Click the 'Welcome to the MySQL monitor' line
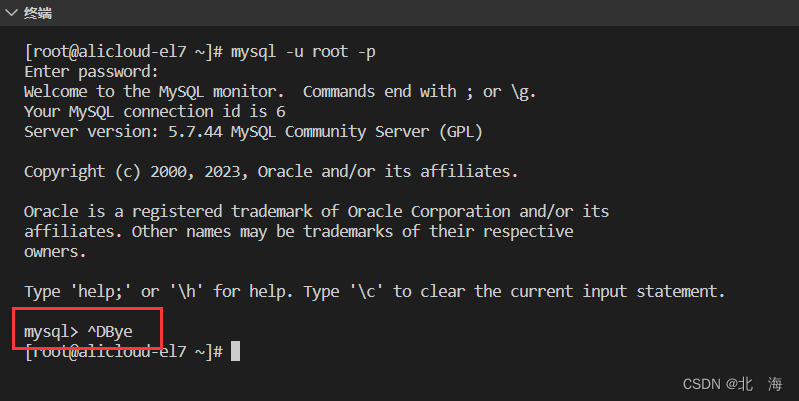 click(280, 92)
